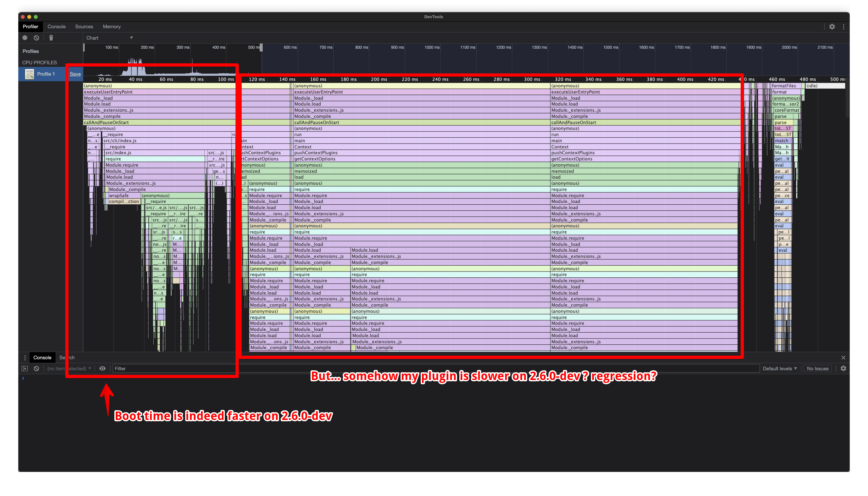Screen dimensions: 868x496
Task: Switch to the Sources tab
Action: 84,27
